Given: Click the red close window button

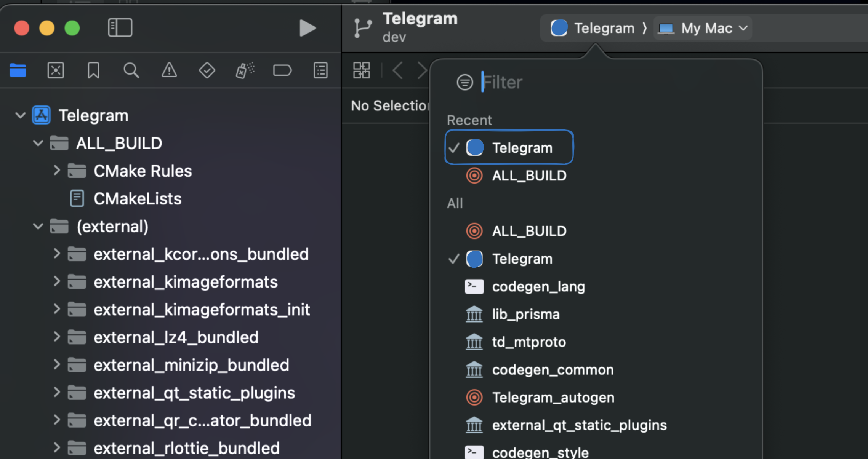Looking at the screenshot, I should (x=22, y=28).
